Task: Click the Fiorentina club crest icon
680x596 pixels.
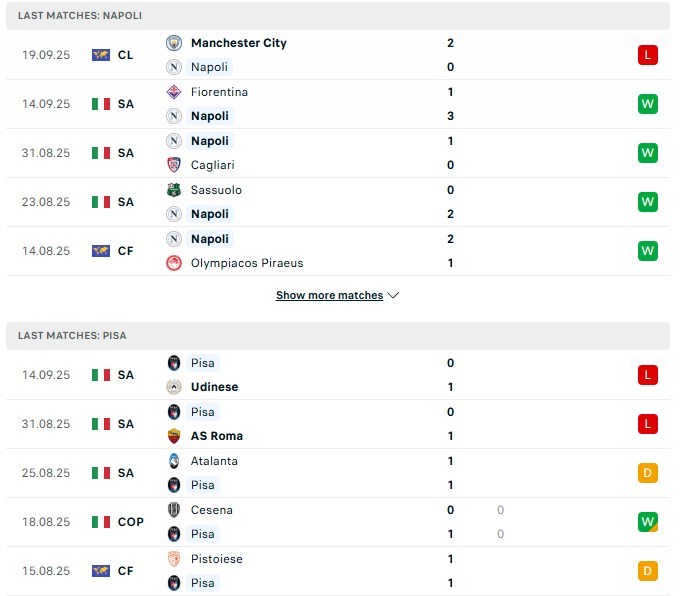Action: tap(174, 92)
